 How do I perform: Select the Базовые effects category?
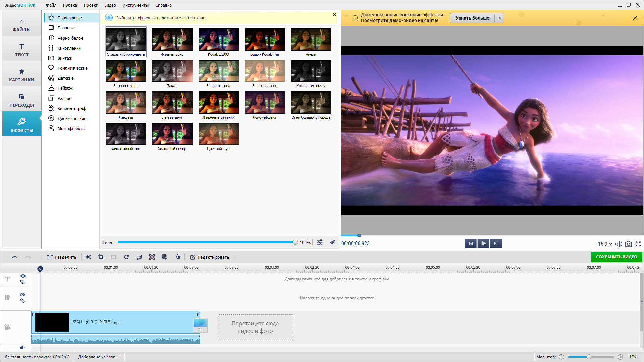[x=71, y=28]
